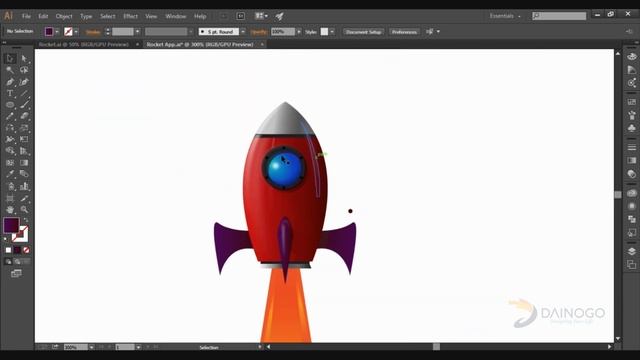Pick the Lasso tool
This screenshot has height=360, width=640.
24,70
